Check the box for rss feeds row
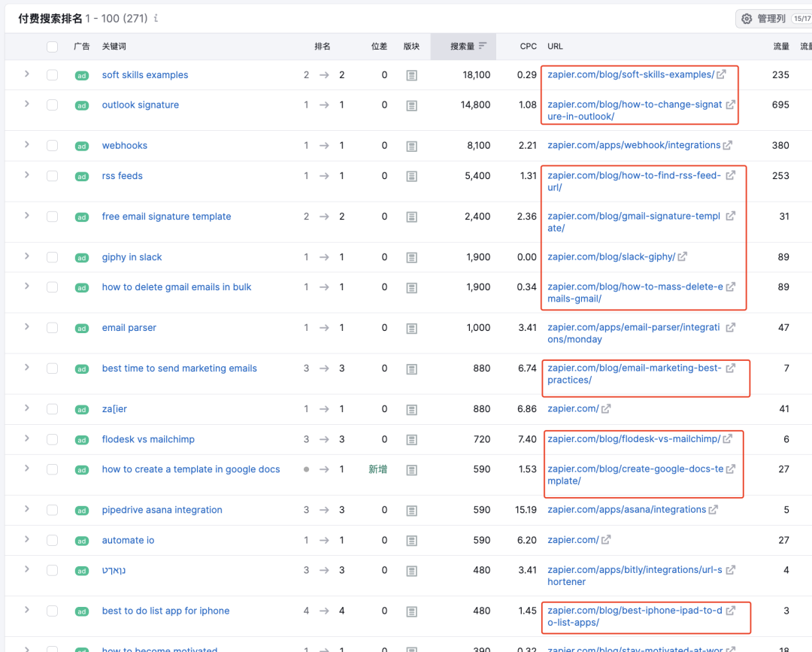The width and height of the screenshot is (812, 652). (53, 176)
